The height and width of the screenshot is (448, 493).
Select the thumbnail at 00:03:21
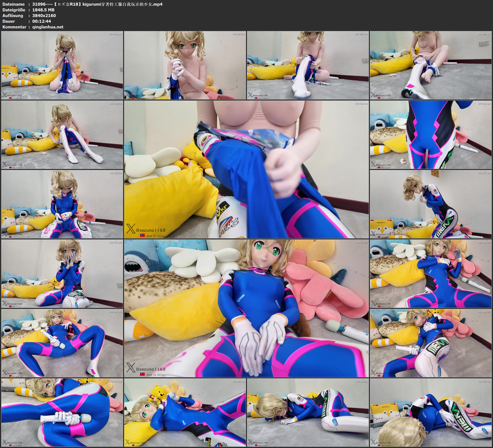coord(62,135)
